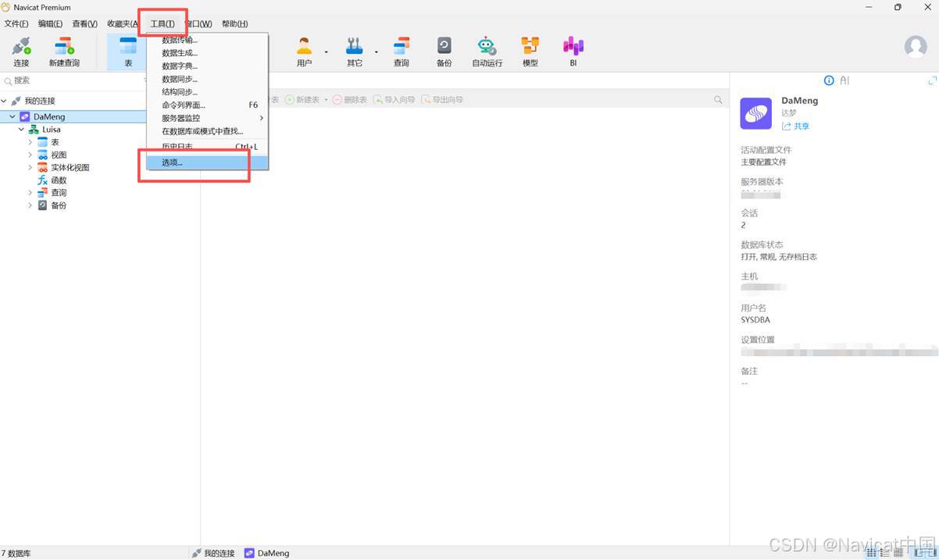
Task: Expand the 表 tree node chevron
Action: click(x=30, y=142)
